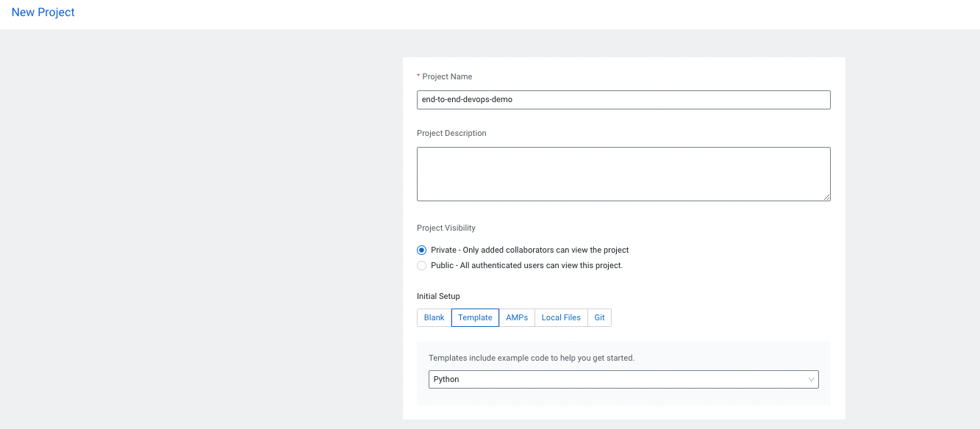Screen dimensions: 980x429
Task: Switch to the Template setup tab
Action: click(475, 317)
